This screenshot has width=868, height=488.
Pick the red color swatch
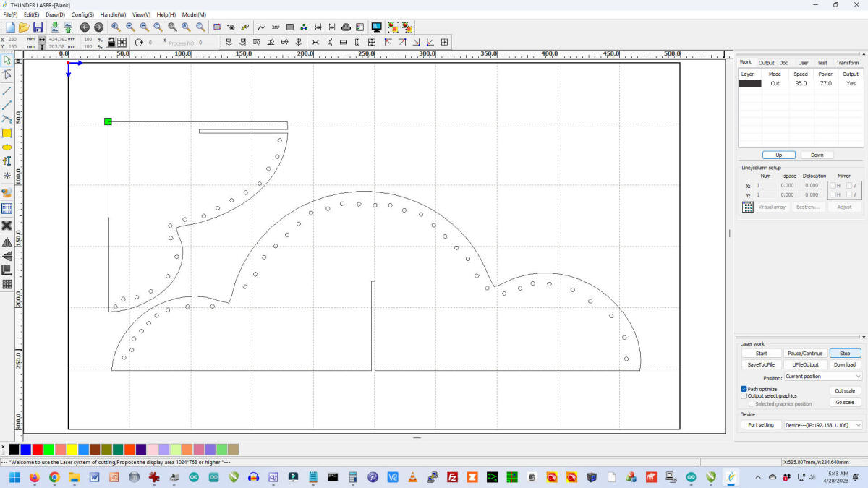[x=37, y=450]
